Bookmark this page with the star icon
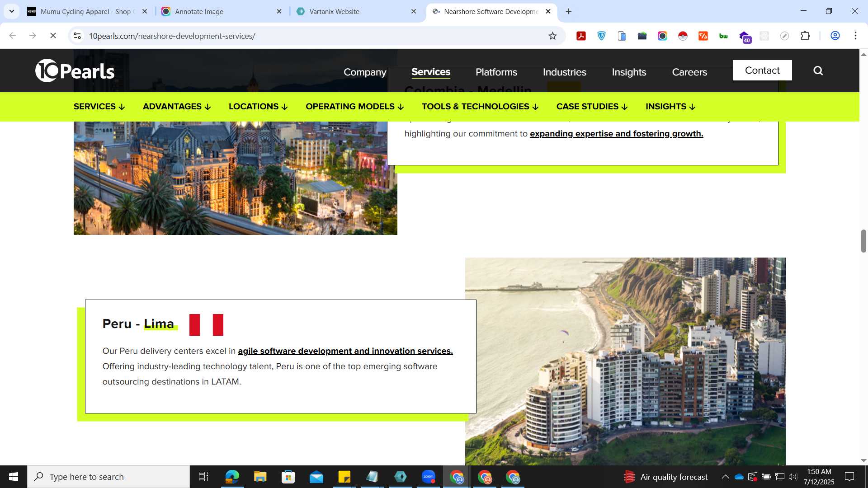Viewport: 868px width, 488px height. [552, 36]
